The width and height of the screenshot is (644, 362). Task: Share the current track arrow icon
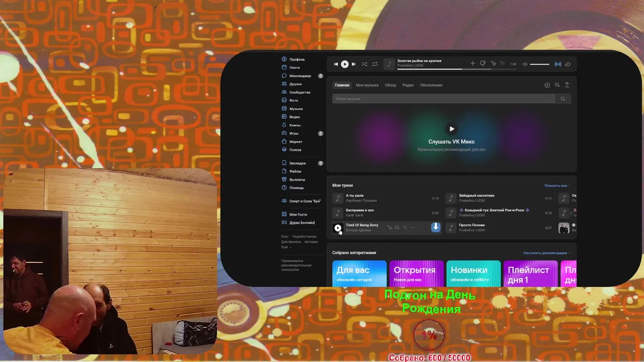(x=568, y=64)
